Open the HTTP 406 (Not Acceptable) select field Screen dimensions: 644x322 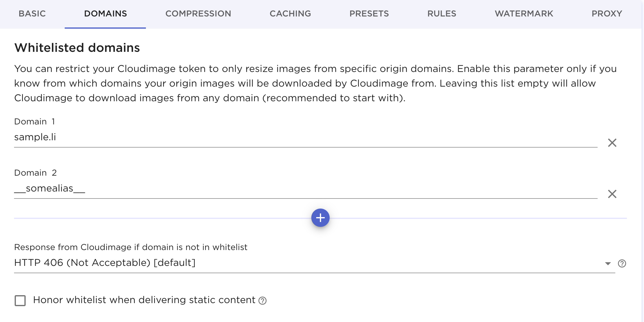coord(305,263)
